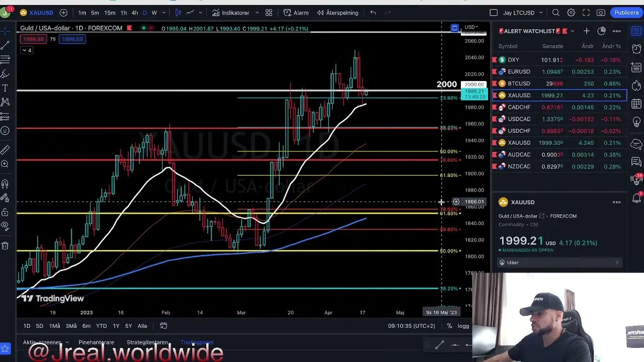
Task: Select the text annotation tool
Action: (5, 88)
